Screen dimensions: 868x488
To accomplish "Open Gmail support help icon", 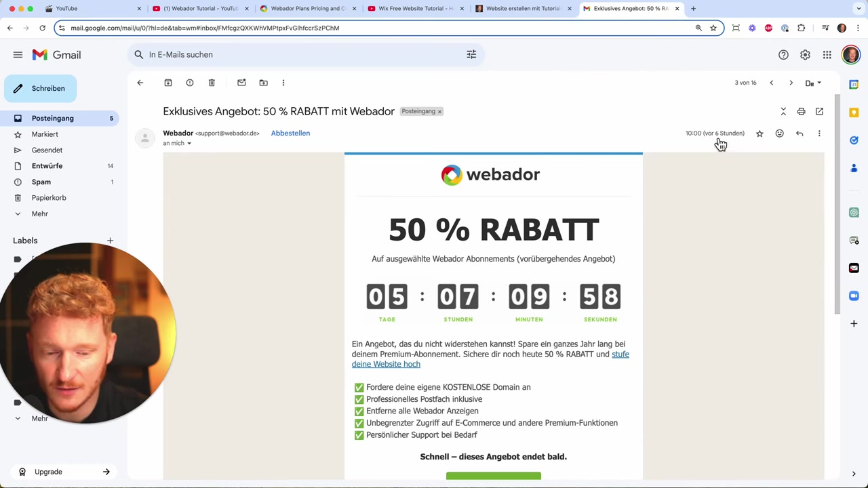I will click(x=783, y=55).
